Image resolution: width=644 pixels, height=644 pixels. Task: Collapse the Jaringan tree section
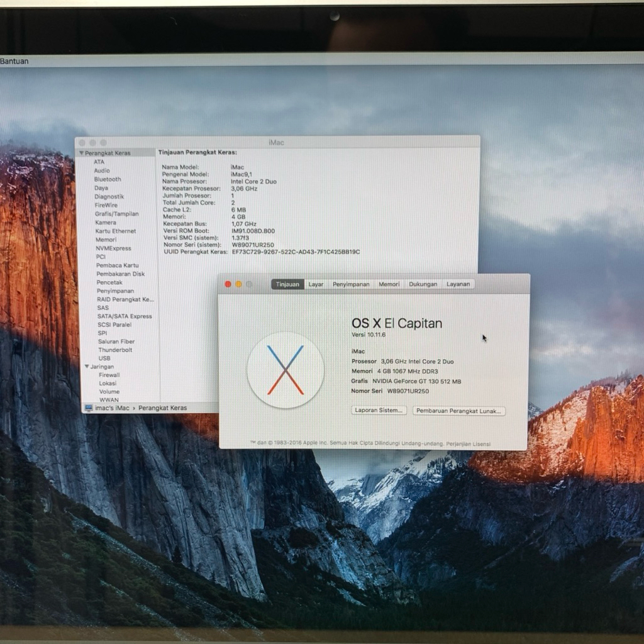(87, 367)
